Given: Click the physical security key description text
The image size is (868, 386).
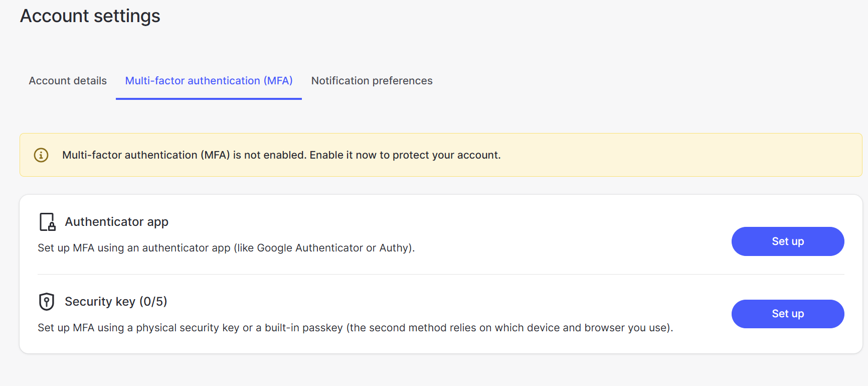Looking at the screenshot, I should click(x=356, y=328).
